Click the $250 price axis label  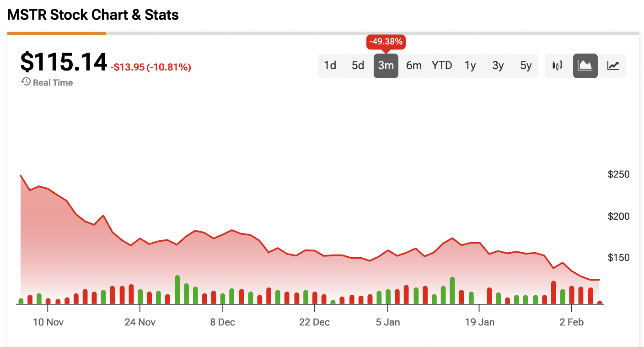click(x=618, y=174)
